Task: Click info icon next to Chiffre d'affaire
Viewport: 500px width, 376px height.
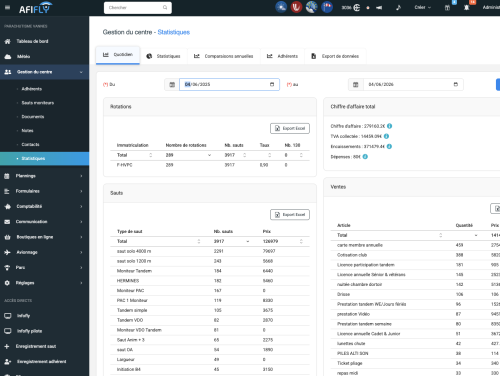Action: [x=389, y=126]
